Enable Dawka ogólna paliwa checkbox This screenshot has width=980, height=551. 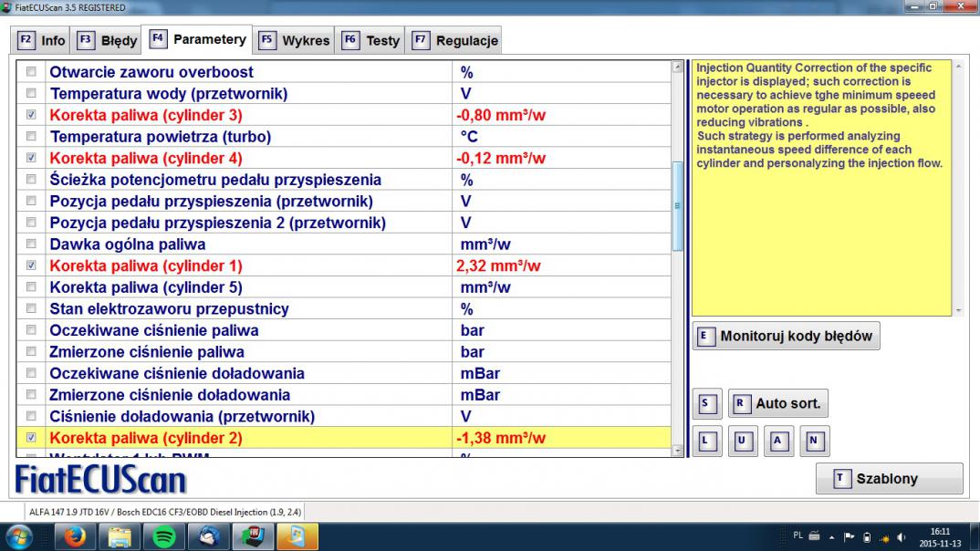(32, 244)
